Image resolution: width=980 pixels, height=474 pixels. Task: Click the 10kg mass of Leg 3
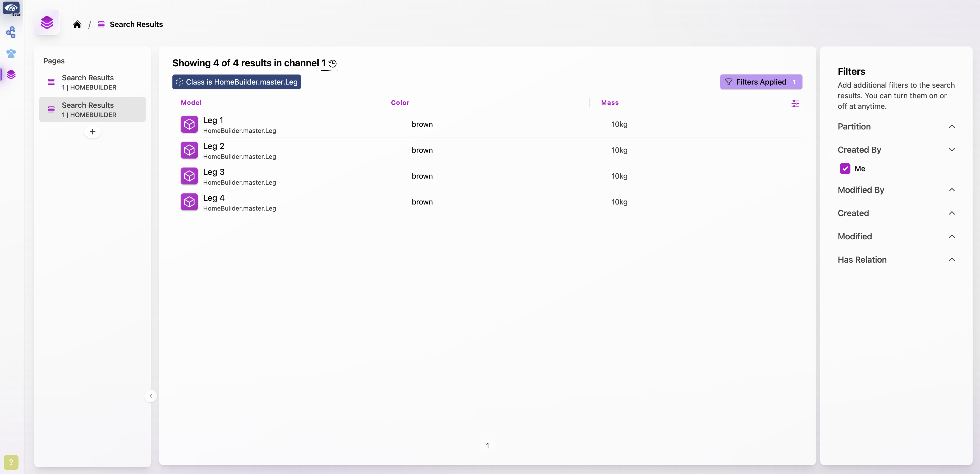[x=619, y=176]
